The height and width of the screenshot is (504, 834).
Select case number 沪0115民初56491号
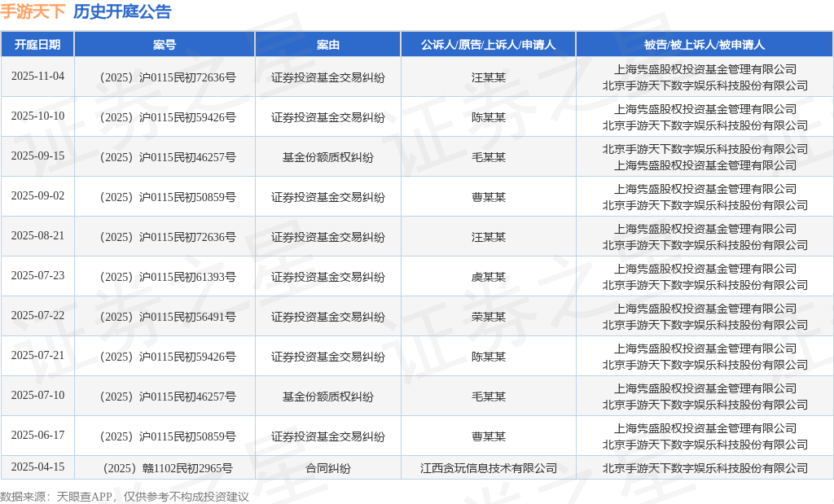pyautogui.click(x=168, y=317)
